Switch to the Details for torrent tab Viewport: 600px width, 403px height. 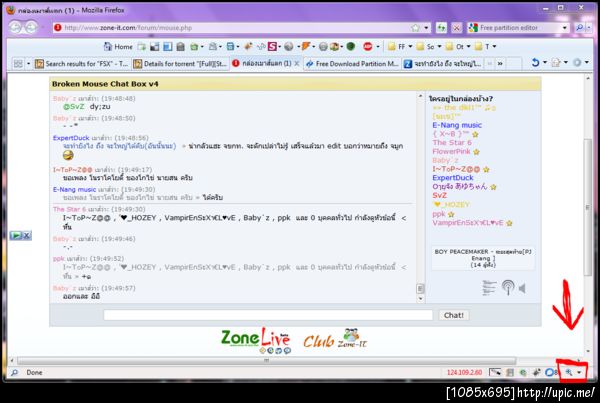180,64
